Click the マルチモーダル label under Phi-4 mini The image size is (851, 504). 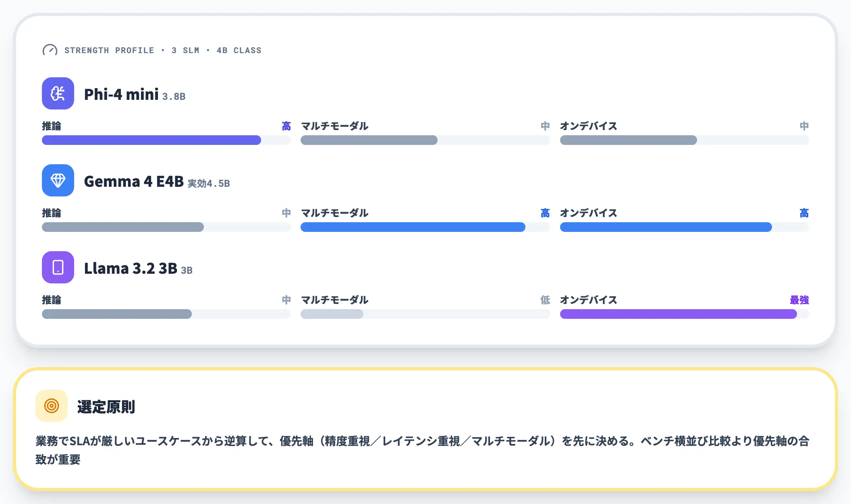point(334,126)
